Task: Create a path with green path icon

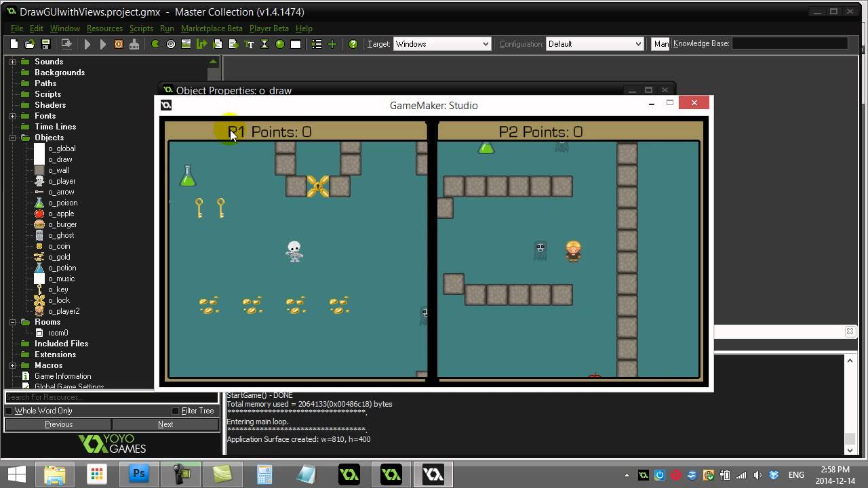Action: tap(202, 44)
